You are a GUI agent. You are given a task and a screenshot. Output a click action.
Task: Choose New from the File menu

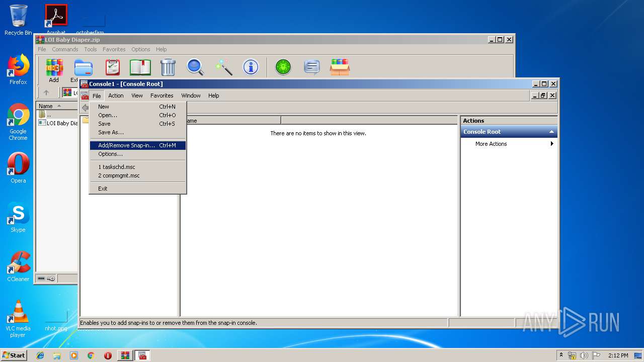pyautogui.click(x=138, y=107)
